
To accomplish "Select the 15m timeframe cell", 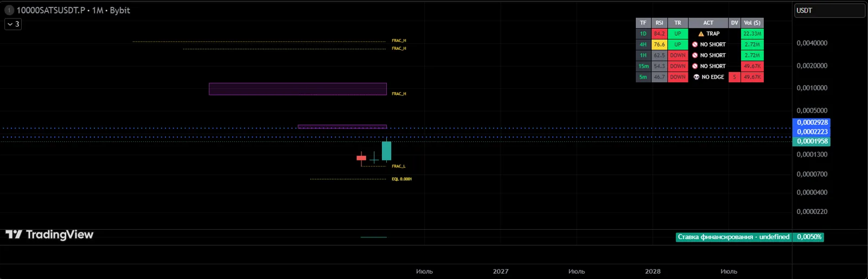I will point(643,66).
